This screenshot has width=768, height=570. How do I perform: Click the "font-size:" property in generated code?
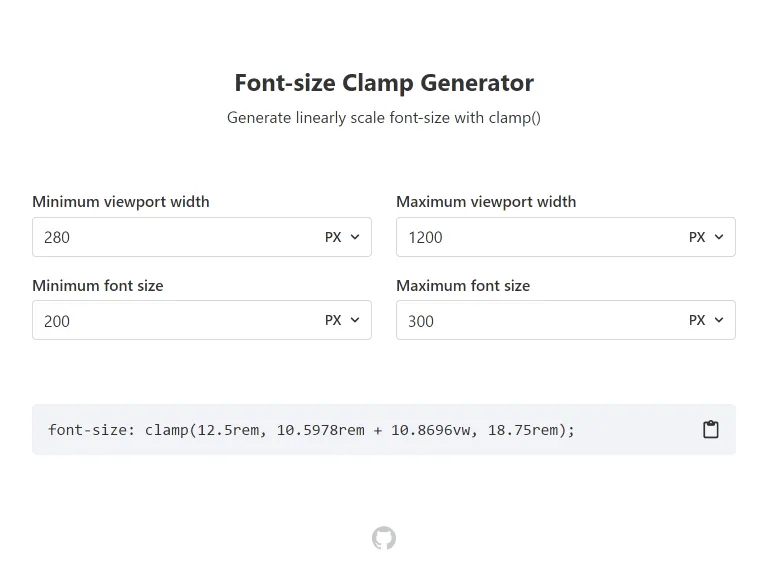pyautogui.click(x=92, y=430)
